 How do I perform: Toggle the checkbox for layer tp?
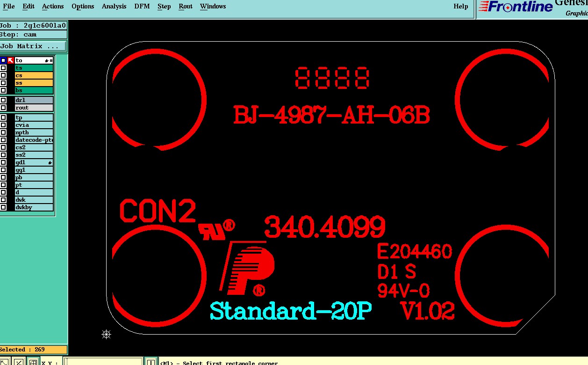point(3,117)
